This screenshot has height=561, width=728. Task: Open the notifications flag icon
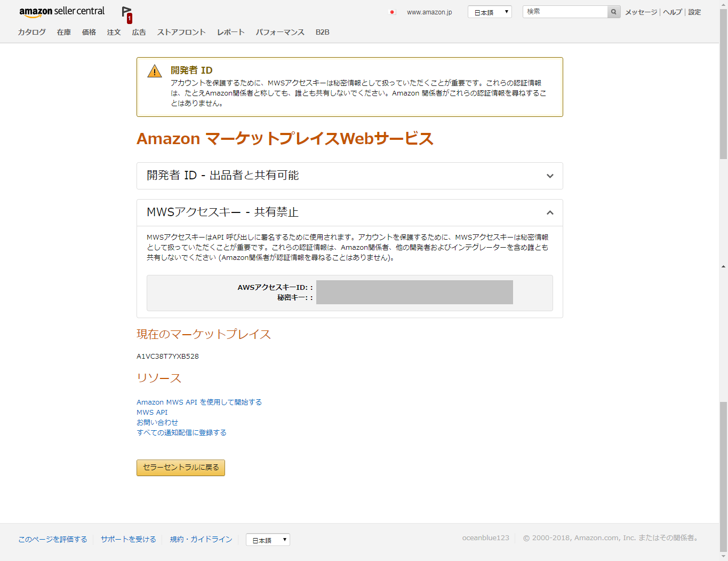click(x=126, y=13)
